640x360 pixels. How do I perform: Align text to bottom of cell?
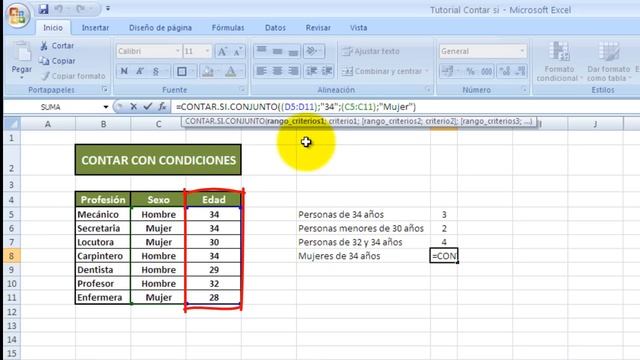pyautogui.click(x=293, y=51)
